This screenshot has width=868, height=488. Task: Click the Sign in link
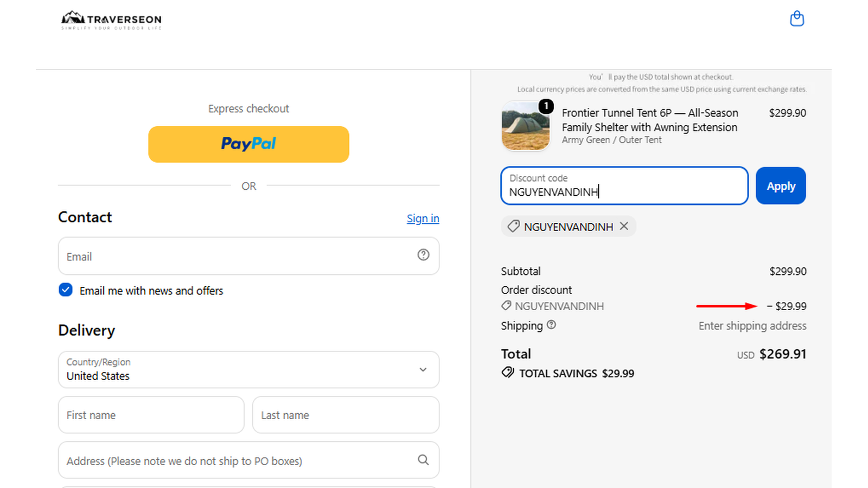(423, 219)
